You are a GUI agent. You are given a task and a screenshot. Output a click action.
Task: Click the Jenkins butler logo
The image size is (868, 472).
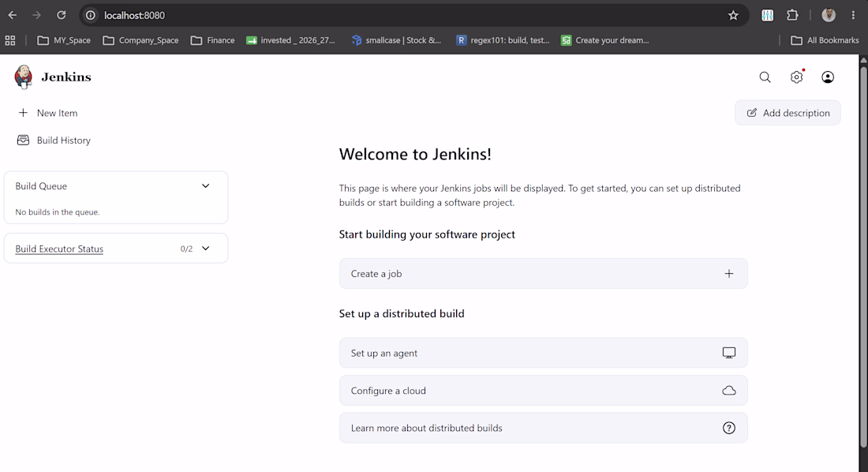tap(23, 77)
